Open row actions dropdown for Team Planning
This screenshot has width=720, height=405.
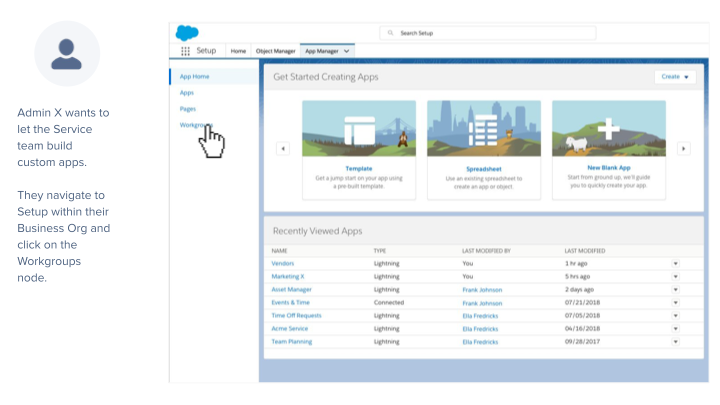tap(675, 341)
